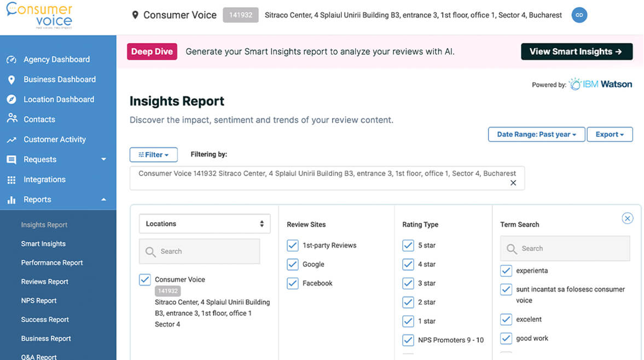
Task: Open the Filter dropdown
Action: [154, 155]
